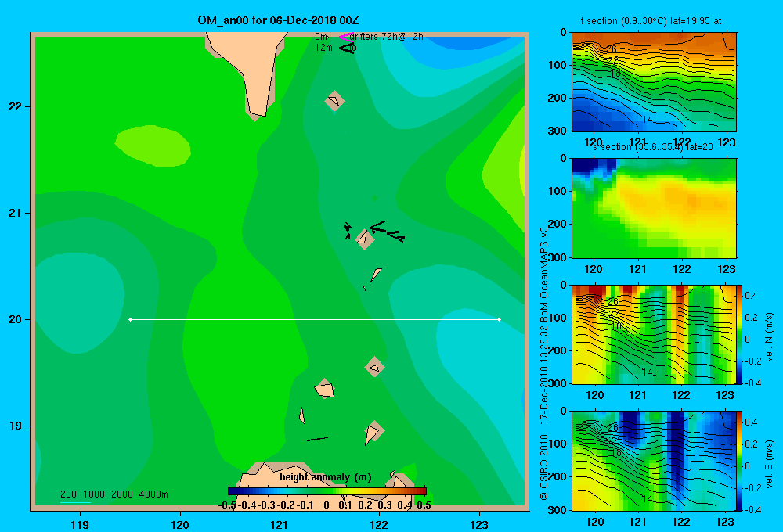
Task: Click the 'drifters 72h@12h' legend label
Action: pos(386,37)
